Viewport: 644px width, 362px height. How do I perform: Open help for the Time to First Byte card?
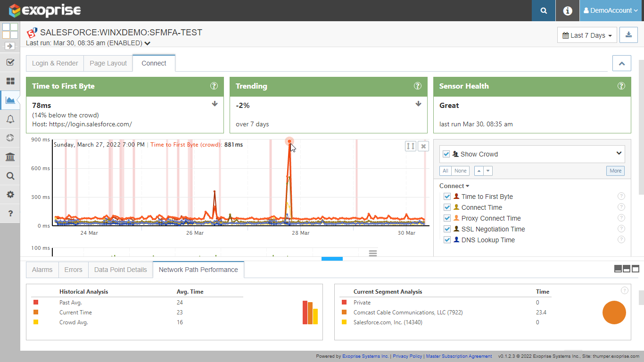point(214,86)
